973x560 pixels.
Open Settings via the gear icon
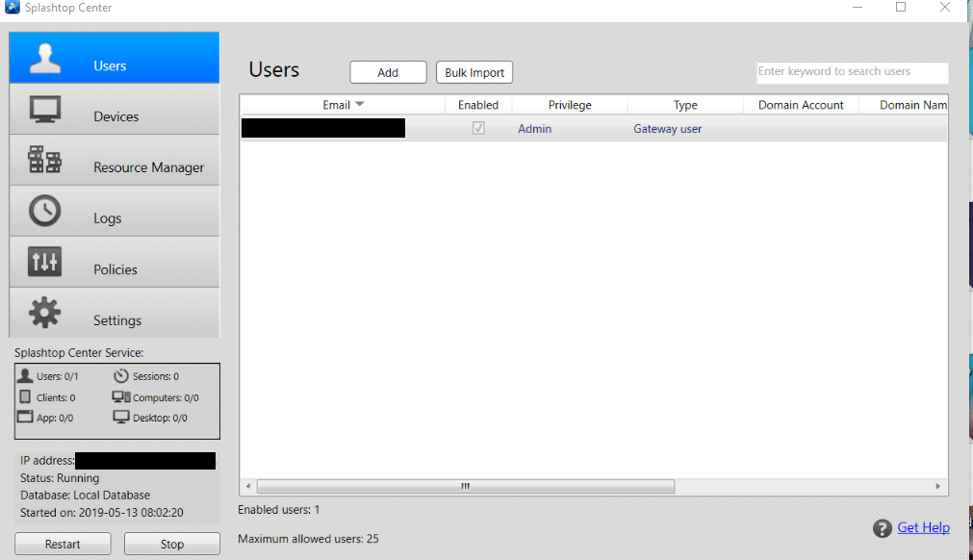[43, 312]
